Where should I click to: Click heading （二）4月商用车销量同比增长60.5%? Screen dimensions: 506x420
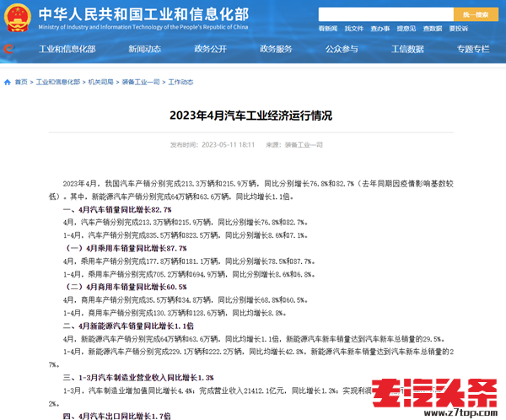pos(125,287)
